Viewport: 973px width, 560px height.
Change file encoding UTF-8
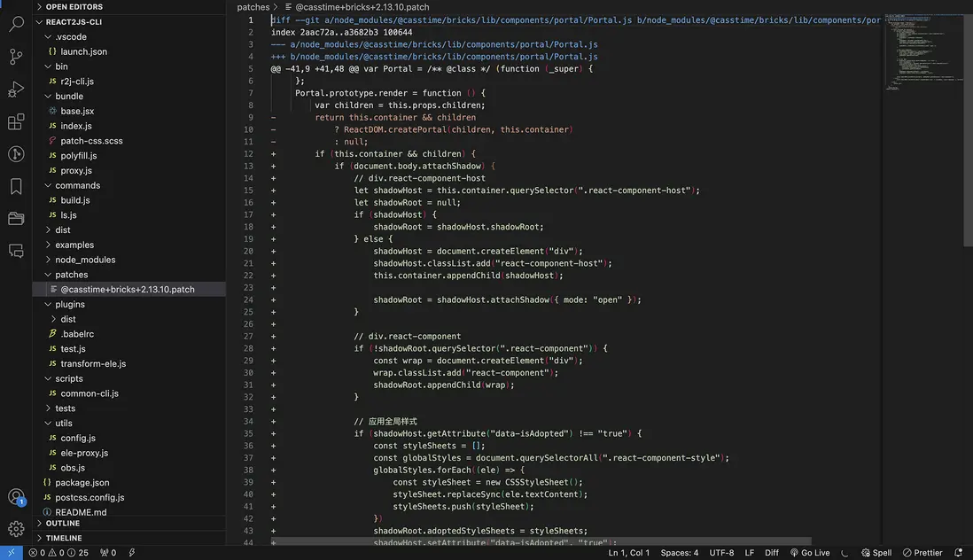pos(721,553)
